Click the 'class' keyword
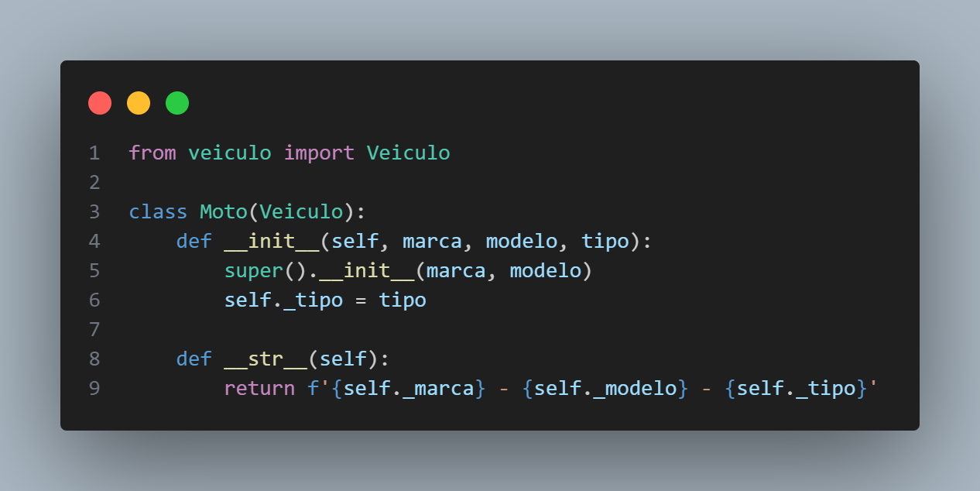 coord(158,212)
